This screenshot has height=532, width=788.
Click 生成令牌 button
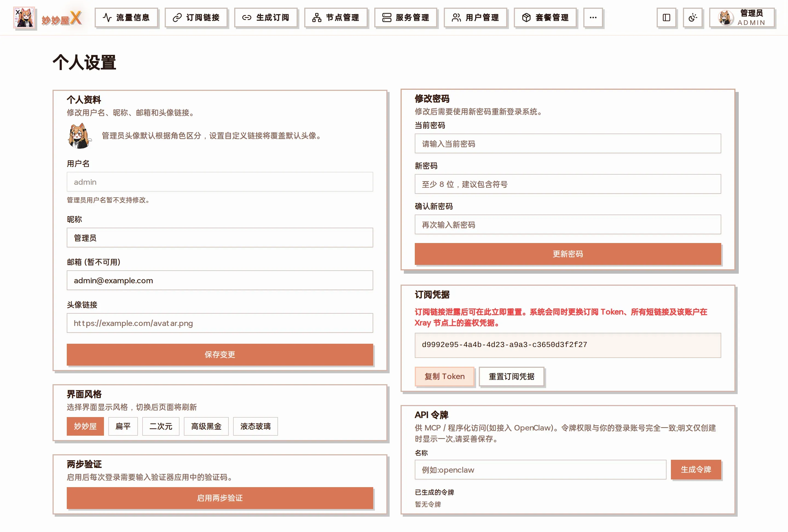tap(696, 470)
